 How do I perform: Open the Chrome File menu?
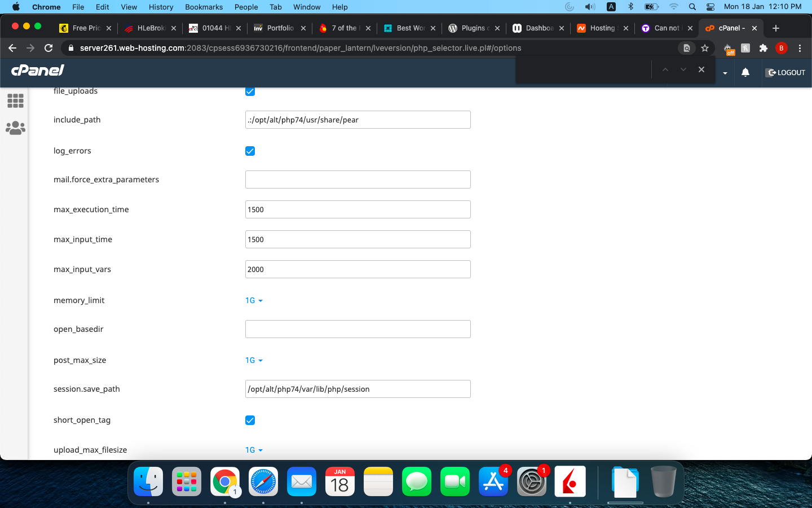pyautogui.click(x=78, y=7)
